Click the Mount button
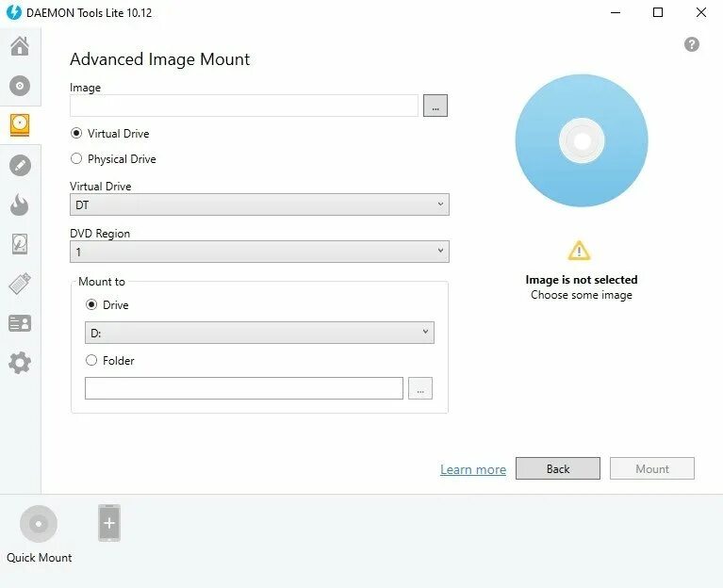Image resolution: width=723 pixels, height=588 pixels. coord(652,468)
